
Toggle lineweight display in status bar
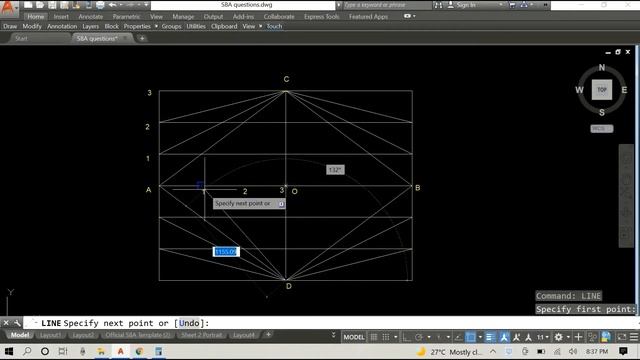[x=490, y=337]
